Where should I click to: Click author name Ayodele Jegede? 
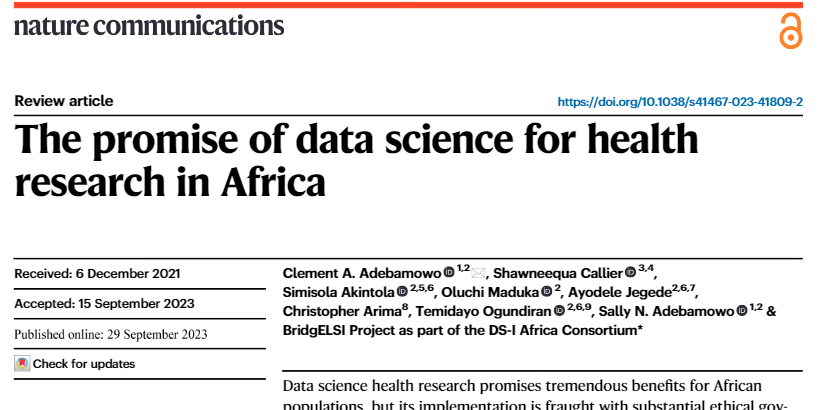pos(625,292)
